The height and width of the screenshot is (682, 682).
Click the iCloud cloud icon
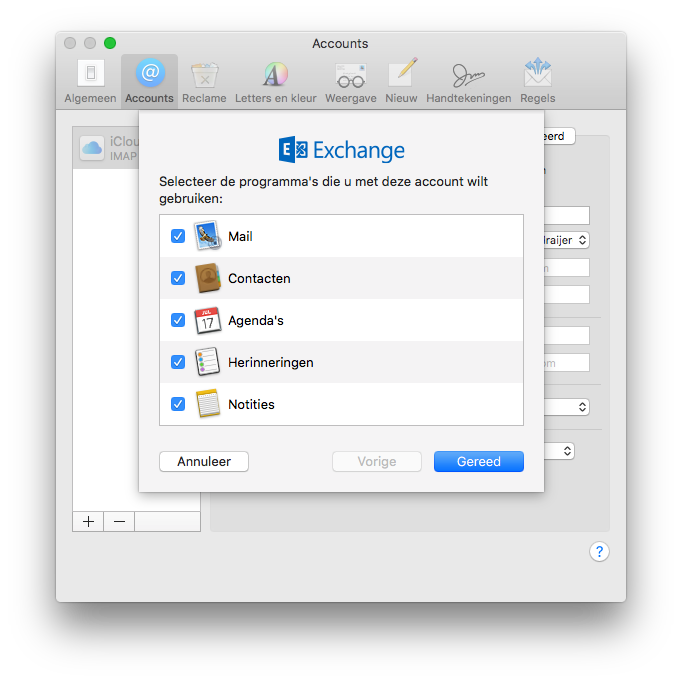point(92,148)
